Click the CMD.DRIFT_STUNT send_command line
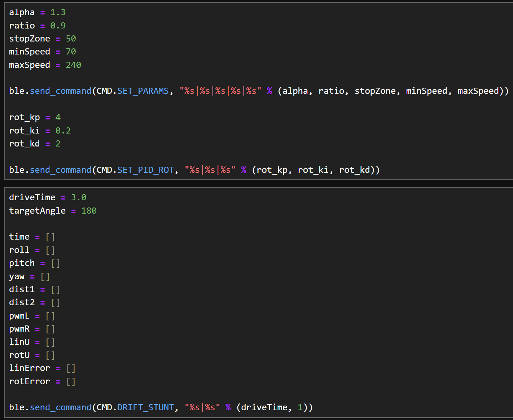The image size is (513, 420). (161, 407)
